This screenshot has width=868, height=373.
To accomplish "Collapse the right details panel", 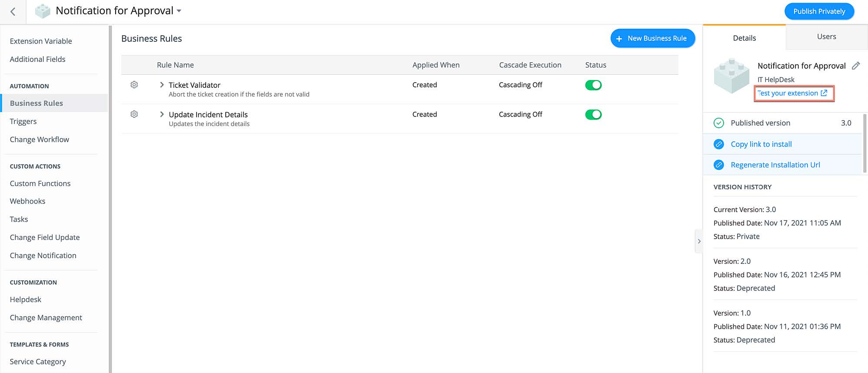I will pos(699,241).
